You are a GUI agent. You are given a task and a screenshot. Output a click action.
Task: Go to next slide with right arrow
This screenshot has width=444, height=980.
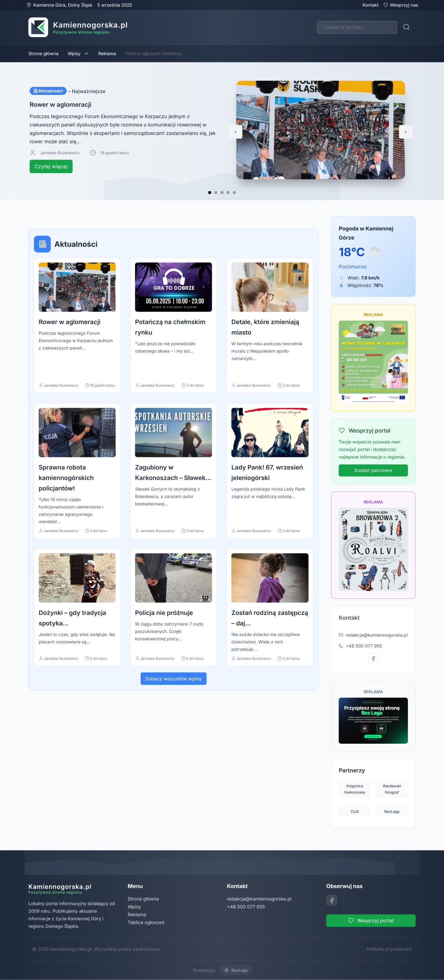pos(406,132)
